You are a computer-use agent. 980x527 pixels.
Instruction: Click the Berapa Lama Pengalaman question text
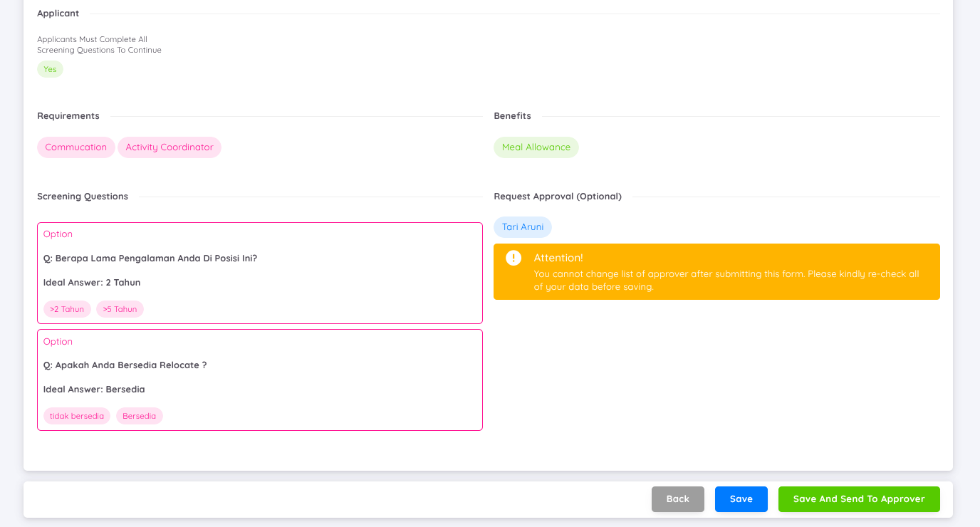pos(150,259)
